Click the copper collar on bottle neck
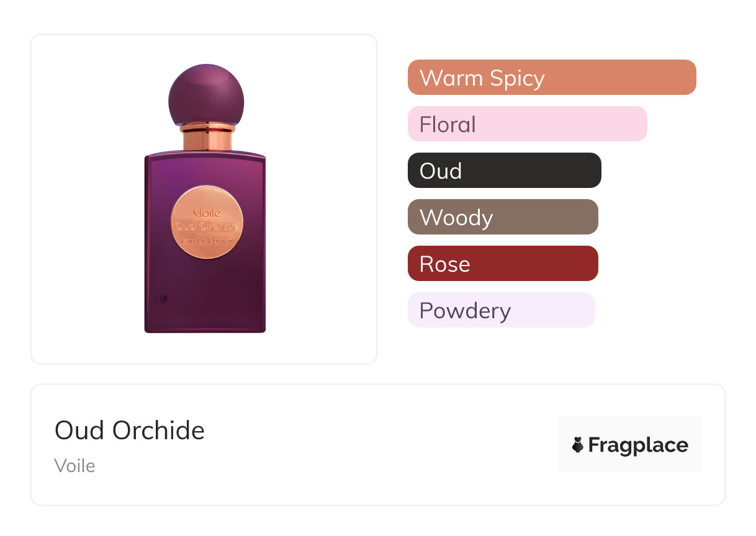 [x=207, y=136]
